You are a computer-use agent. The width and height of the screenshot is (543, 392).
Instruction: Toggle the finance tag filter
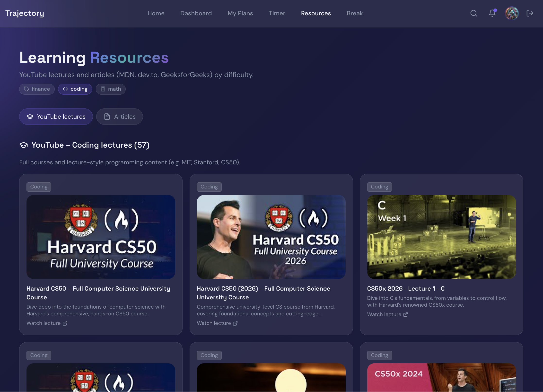[x=37, y=89]
